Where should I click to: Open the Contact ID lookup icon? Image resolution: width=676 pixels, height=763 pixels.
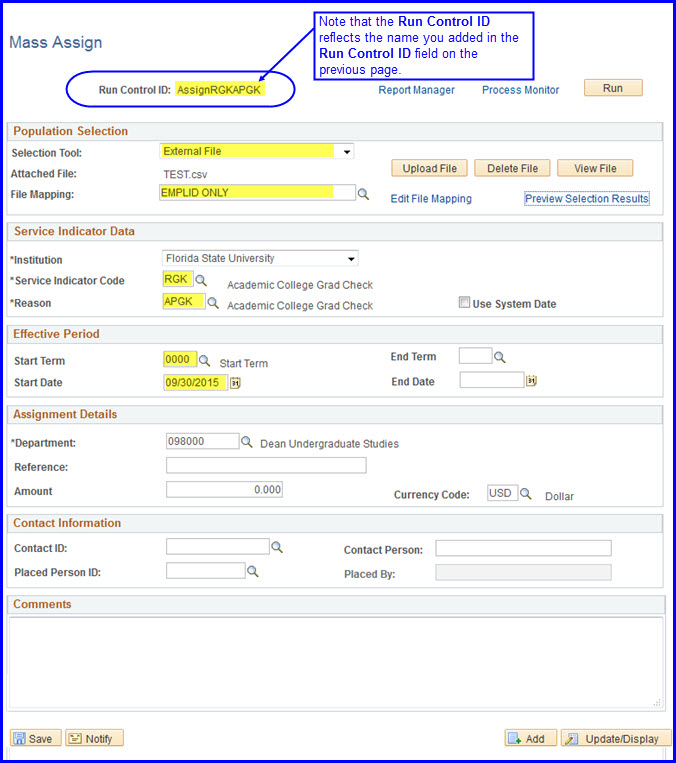[277, 548]
